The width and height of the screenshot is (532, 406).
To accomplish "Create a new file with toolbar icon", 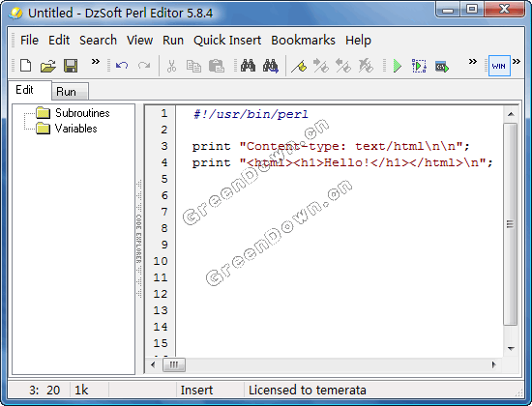I will pyautogui.click(x=26, y=66).
